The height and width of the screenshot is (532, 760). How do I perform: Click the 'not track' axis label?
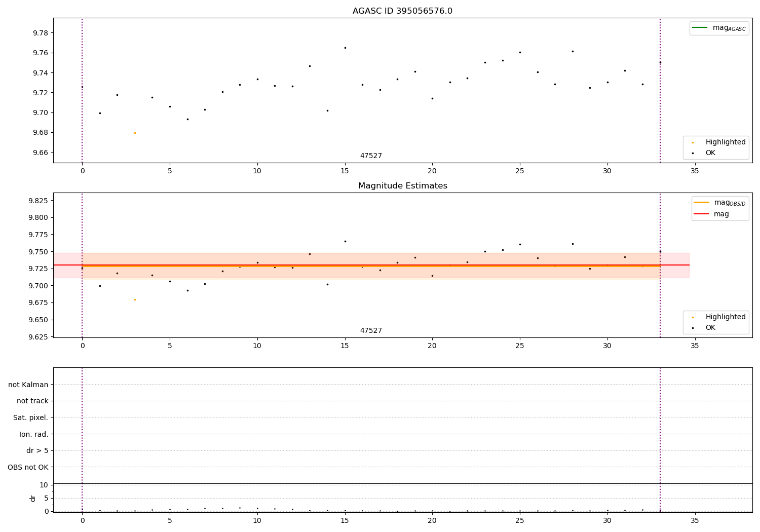coord(32,401)
